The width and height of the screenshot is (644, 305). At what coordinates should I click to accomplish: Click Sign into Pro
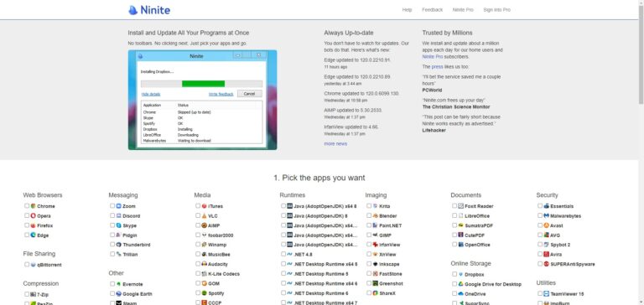pos(497,10)
